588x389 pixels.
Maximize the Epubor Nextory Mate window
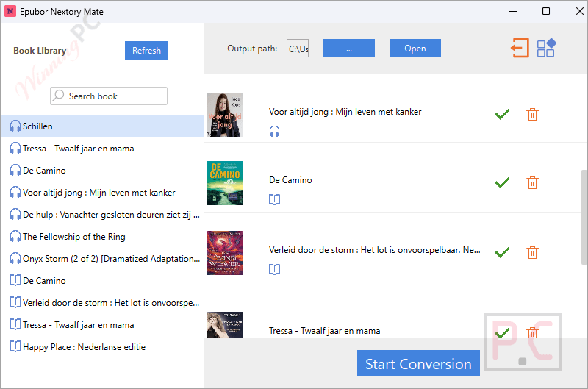tap(546, 11)
